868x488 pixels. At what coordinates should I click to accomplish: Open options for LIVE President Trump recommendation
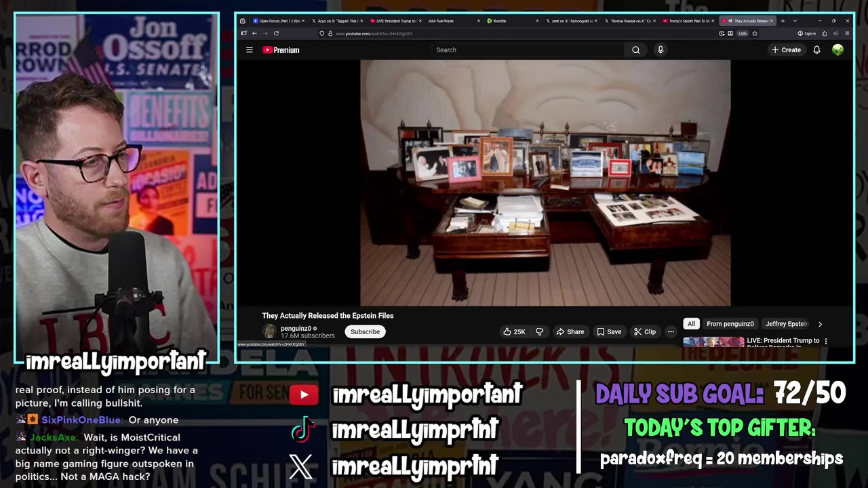click(x=825, y=341)
